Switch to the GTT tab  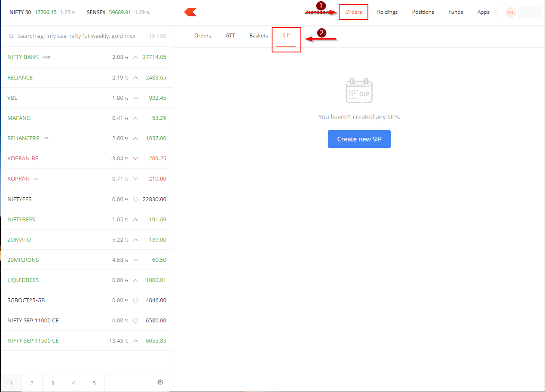(x=230, y=36)
